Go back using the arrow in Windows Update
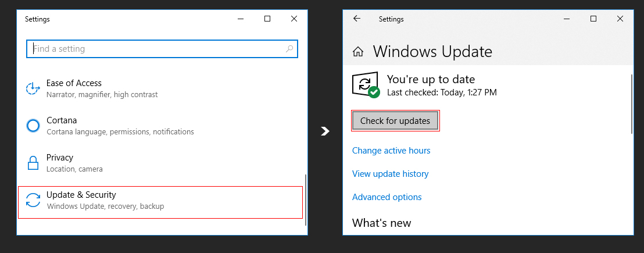 pyautogui.click(x=356, y=19)
